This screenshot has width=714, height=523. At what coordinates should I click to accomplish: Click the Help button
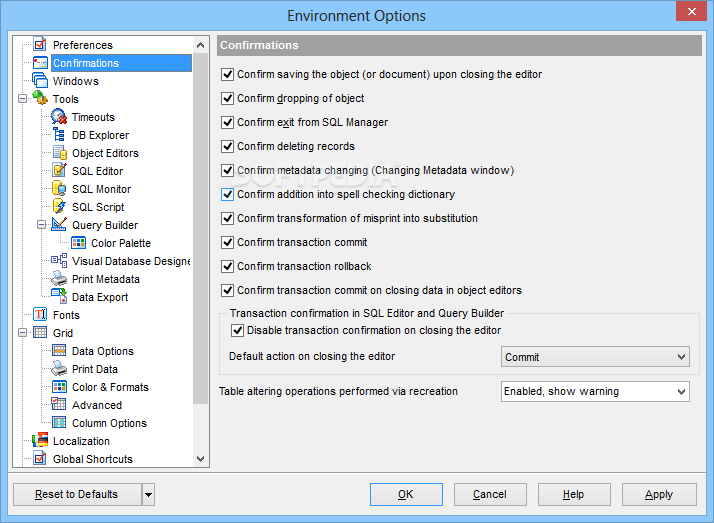point(574,494)
